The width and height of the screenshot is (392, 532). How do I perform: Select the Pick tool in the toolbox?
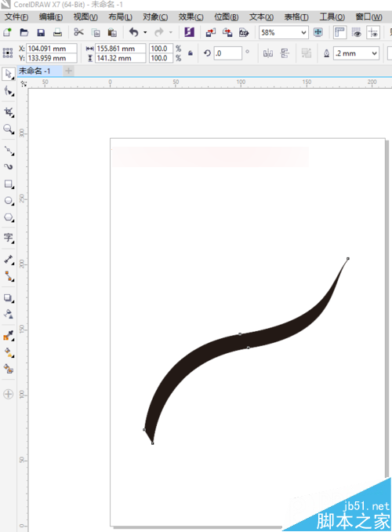(x=9, y=75)
